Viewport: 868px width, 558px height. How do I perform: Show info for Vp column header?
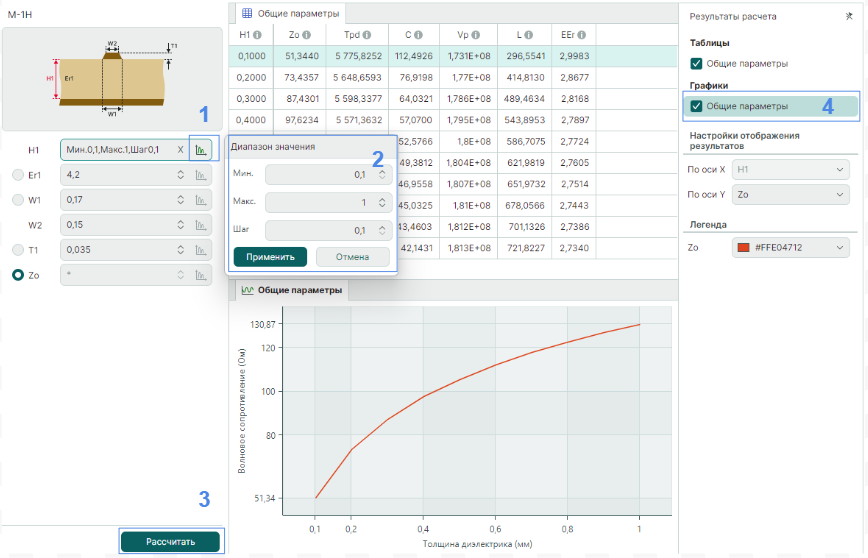pyautogui.click(x=476, y=35)
